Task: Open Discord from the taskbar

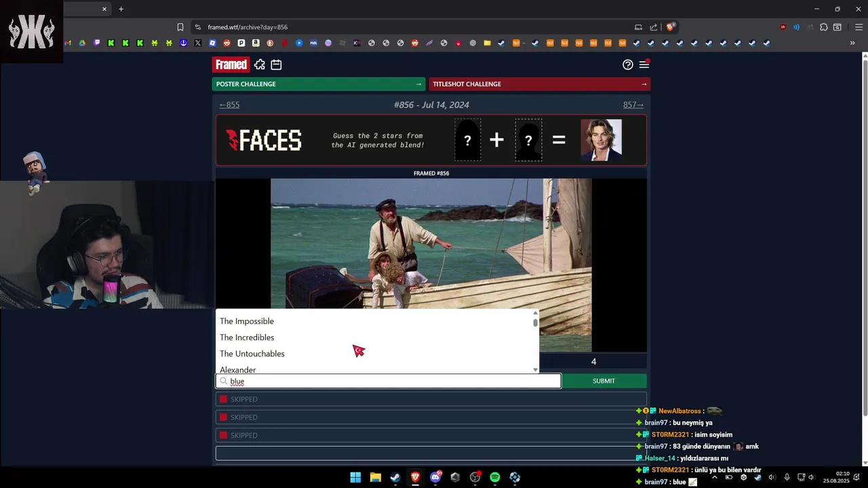Action: coord(435,477)
